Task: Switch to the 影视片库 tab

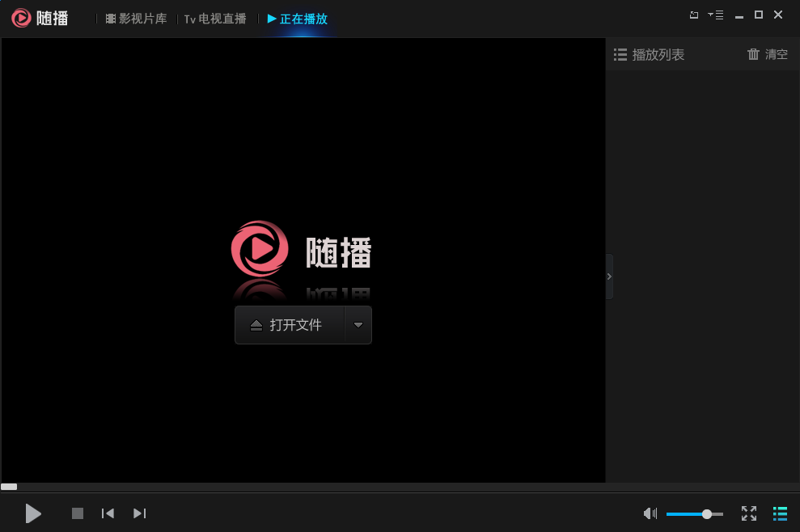Action: pos(136,19)
